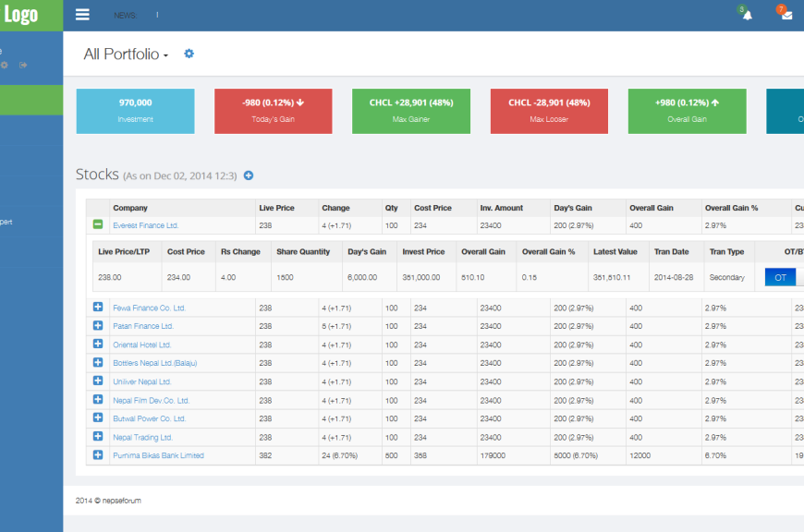Click the sidebar logout arrow icon

click(x=23, y=65)
